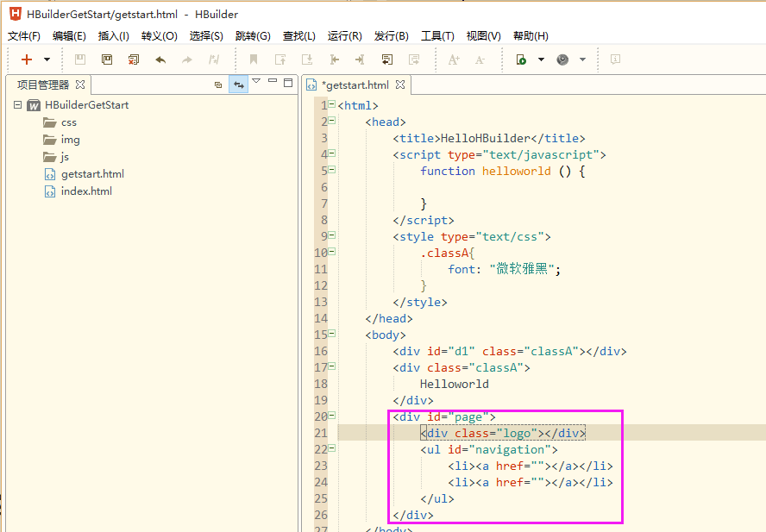Click the Collapse All icon in project panel
Screen dimensions: 766x532
(x=218, y=85)
